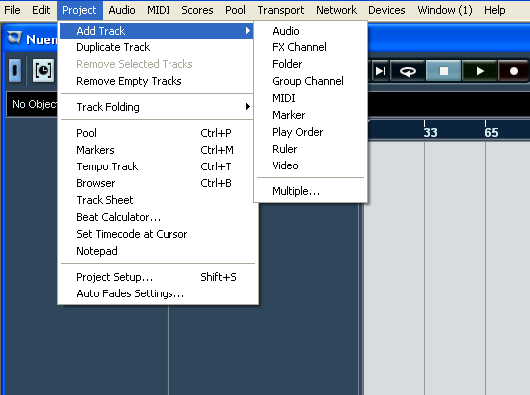Open the Devices menu
This screenshot has height=395, width=530.
pyautogui.click(x=387, y=10)
